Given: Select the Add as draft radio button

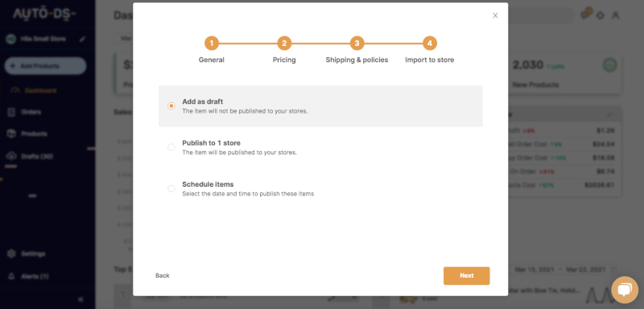Looking at the screenshot, I should pos(171,106).
